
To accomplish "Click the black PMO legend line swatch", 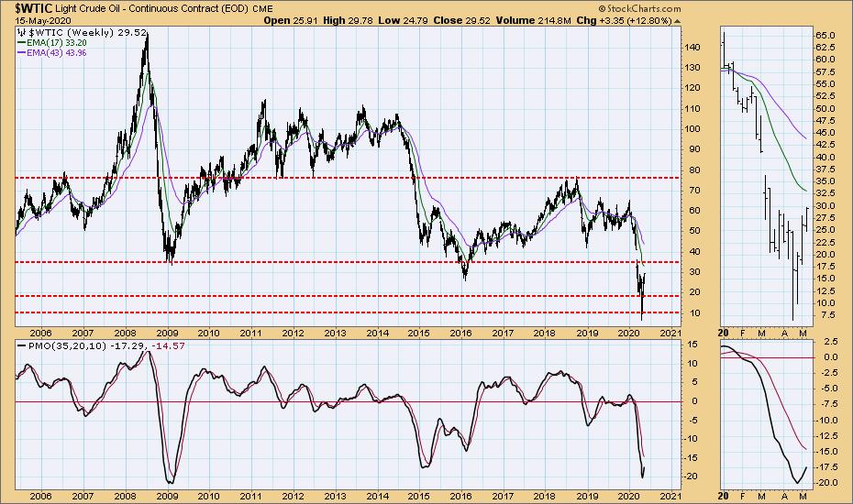I will [x=22, y=345].
